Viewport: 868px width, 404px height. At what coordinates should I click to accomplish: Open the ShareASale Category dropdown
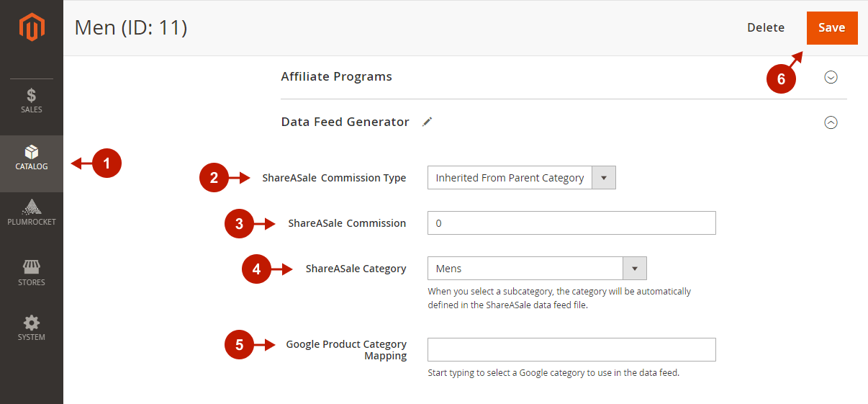tap(537, 269)
